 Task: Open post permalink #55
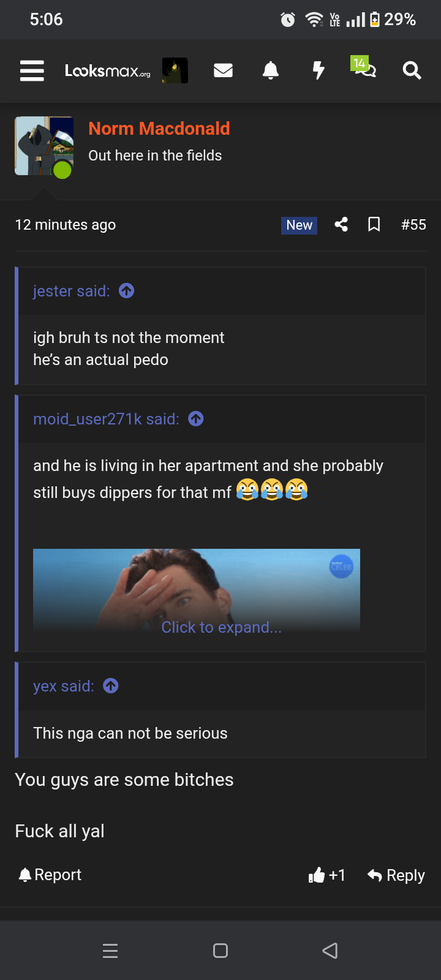pyautogui.click(x=413, y=225)
